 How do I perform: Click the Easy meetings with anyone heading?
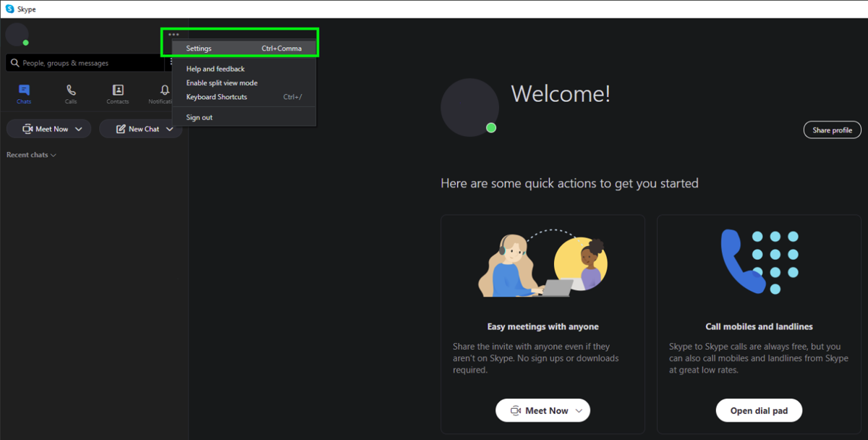pos(543,326)
